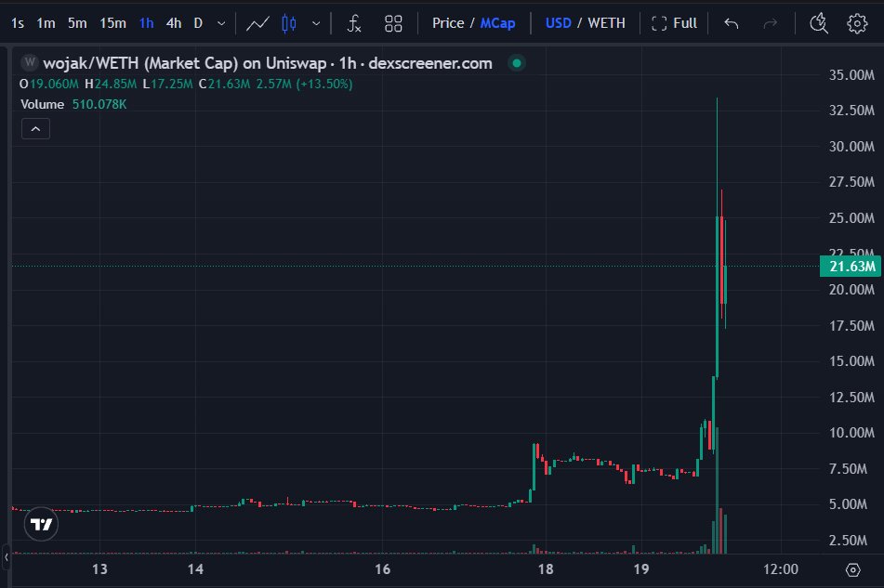
Task: Switch display from MCap to Price
Action: pos(449,22)
